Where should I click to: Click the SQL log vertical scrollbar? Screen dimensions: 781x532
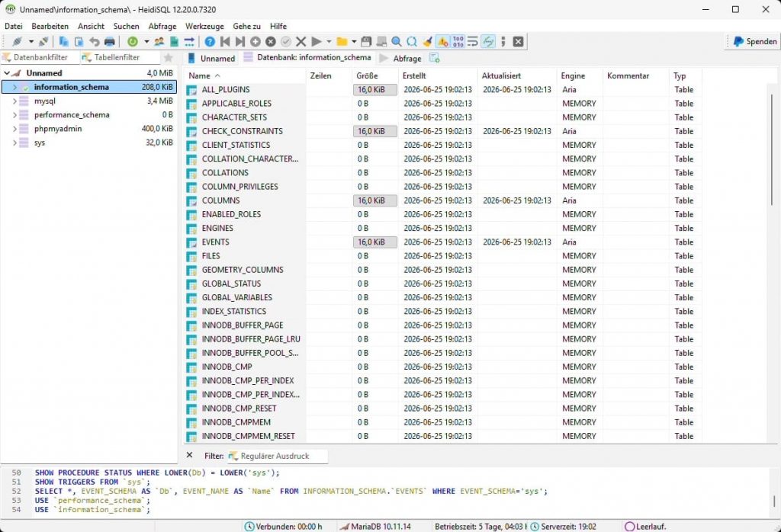tap(775, 501)
